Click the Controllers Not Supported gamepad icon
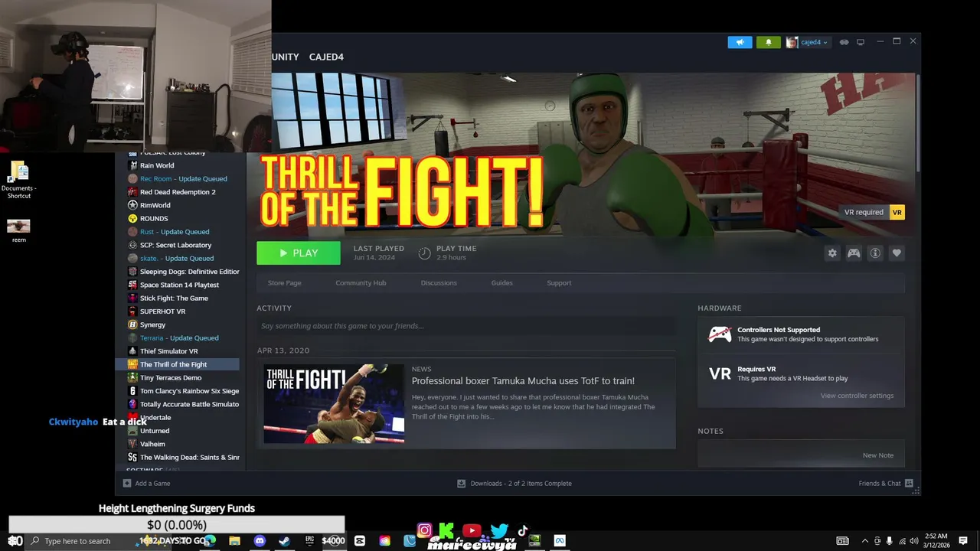Image resolution: width=980 pixels, height=551 pixels. point(720,334)
